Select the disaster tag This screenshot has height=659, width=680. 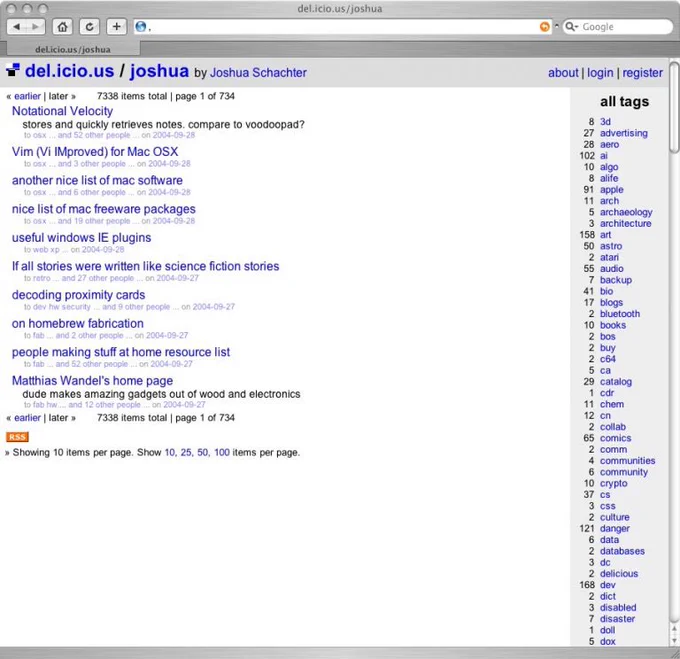[617, 619]
